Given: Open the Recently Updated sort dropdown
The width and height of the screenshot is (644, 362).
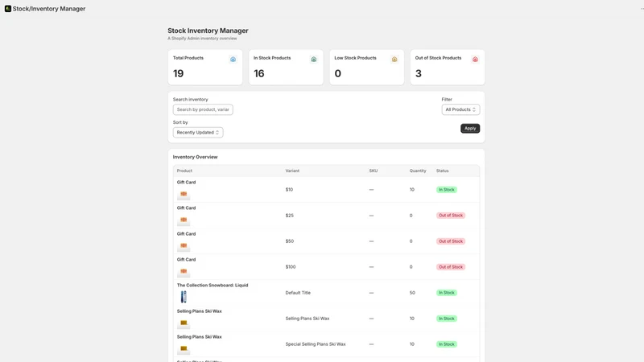Looking at the screenshot, I should tap(198, 133).
